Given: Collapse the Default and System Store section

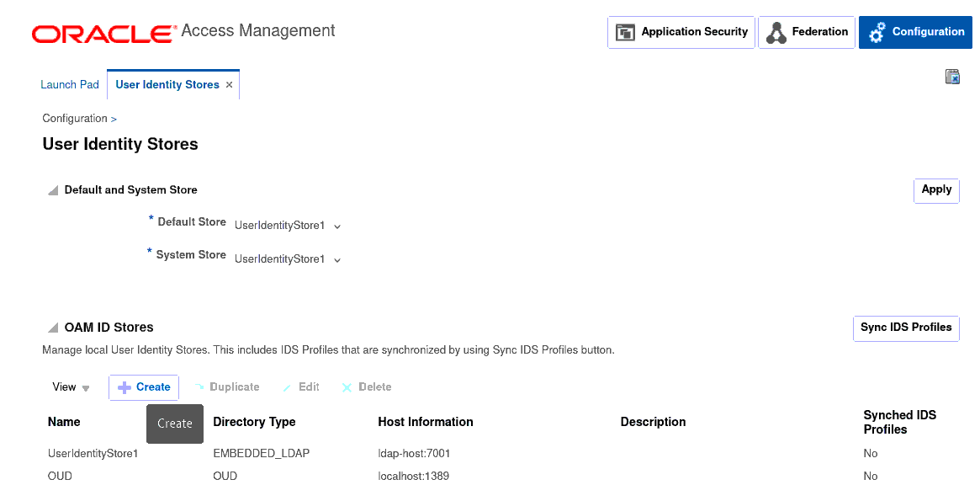Looking at the screenshot, I should click(53, 191).
